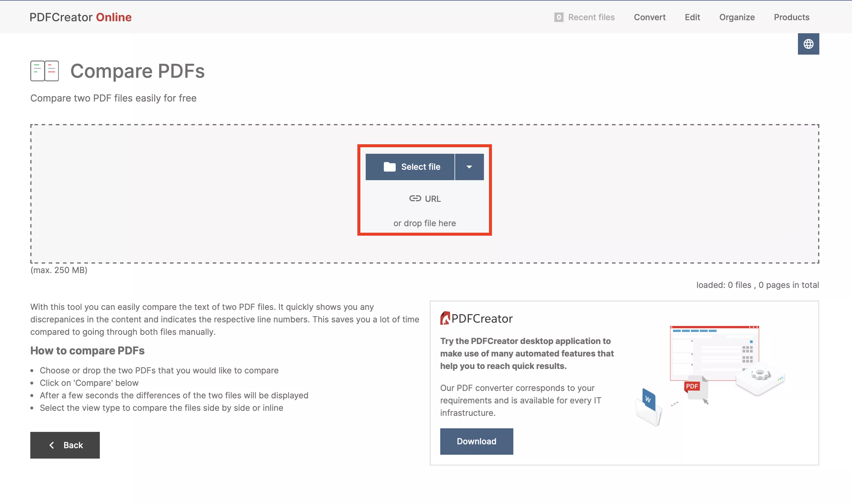Click the Back button
852x504 pixels.
pos(65,445)
